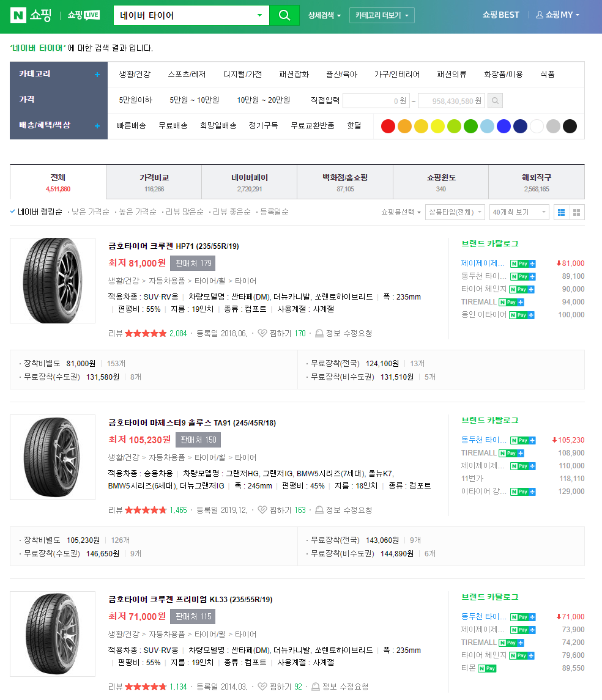
Task: Expand 배송/혜택/색상 with plus icon
Action: pos(97,126)
